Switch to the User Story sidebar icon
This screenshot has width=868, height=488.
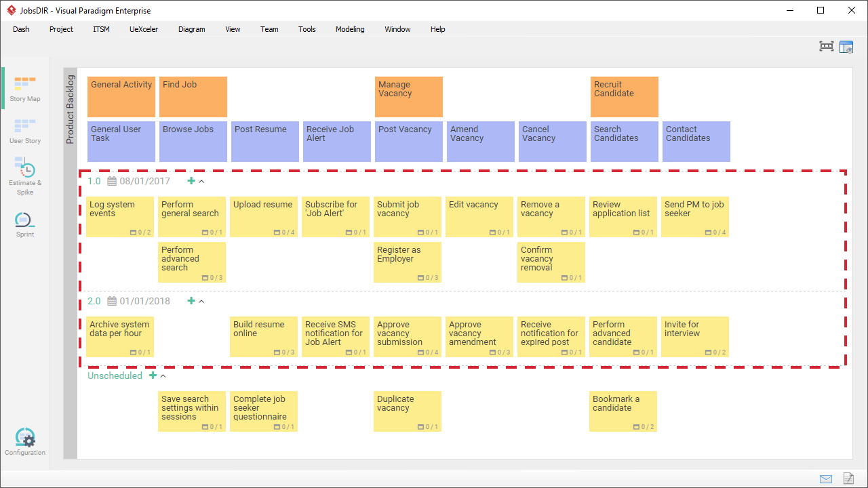pyautogui.click(x=24, y=131)
